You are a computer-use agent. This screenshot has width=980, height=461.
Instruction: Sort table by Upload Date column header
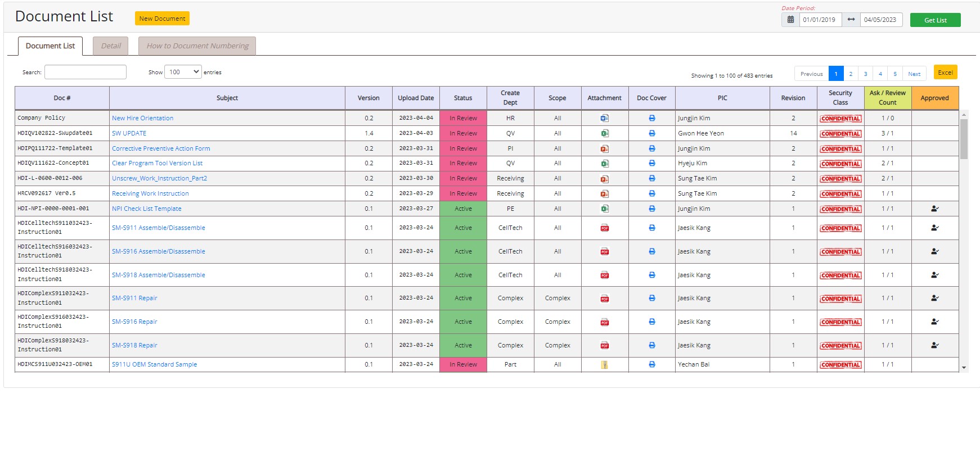(x=416, y=98)
